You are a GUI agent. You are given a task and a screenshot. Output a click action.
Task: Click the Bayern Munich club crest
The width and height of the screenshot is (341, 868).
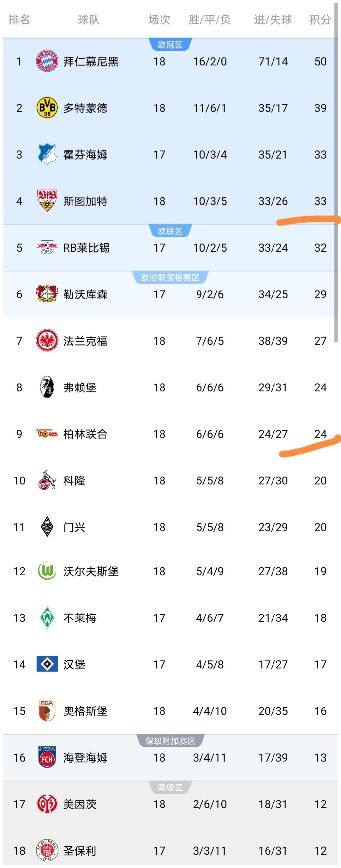tap(47, 61)
